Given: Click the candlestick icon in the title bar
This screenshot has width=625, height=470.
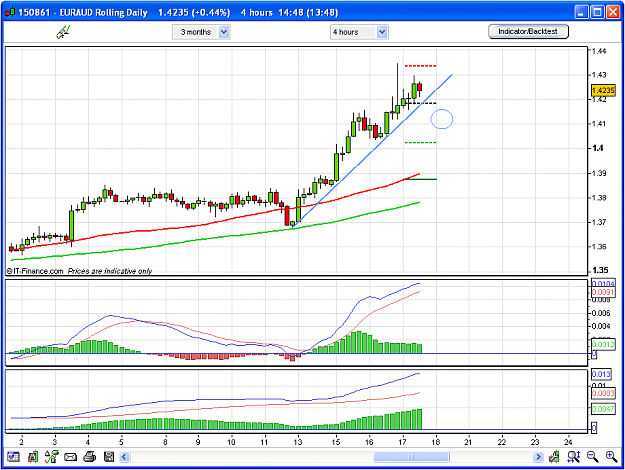Looking at the screenshot, I should tap(10, 12).
